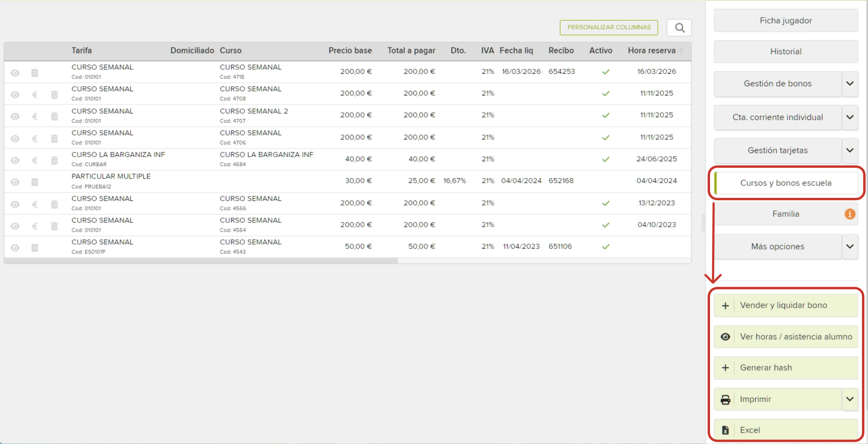Open the Gestión tarjetas section
Image resolution: width=868 pixels, height=444 pixels.
pyautogui.click(x=778, y=150)
